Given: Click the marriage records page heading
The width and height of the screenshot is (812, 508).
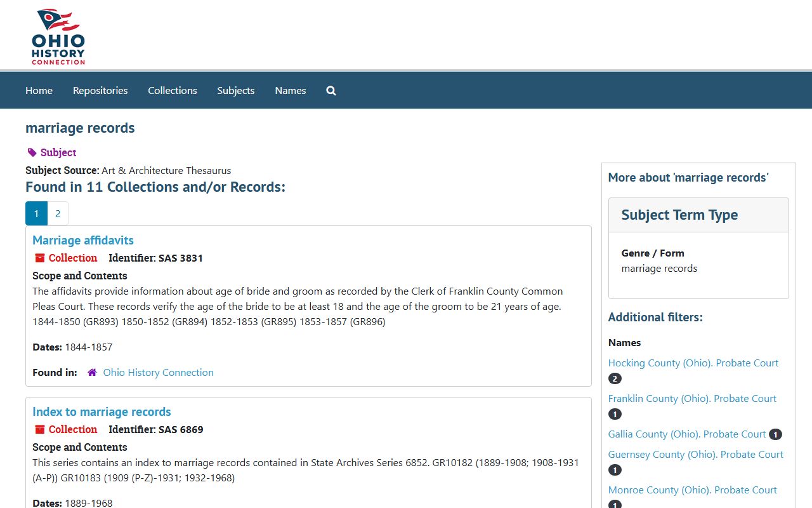Looking at the screenshot, I should coord(80,128).
